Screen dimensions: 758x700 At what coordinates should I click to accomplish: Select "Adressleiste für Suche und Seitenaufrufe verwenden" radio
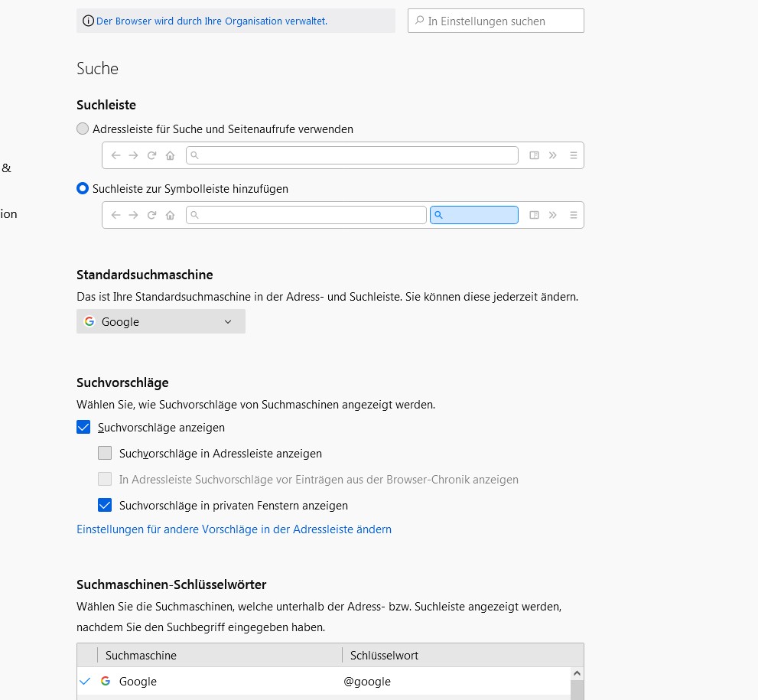(83, 129)
